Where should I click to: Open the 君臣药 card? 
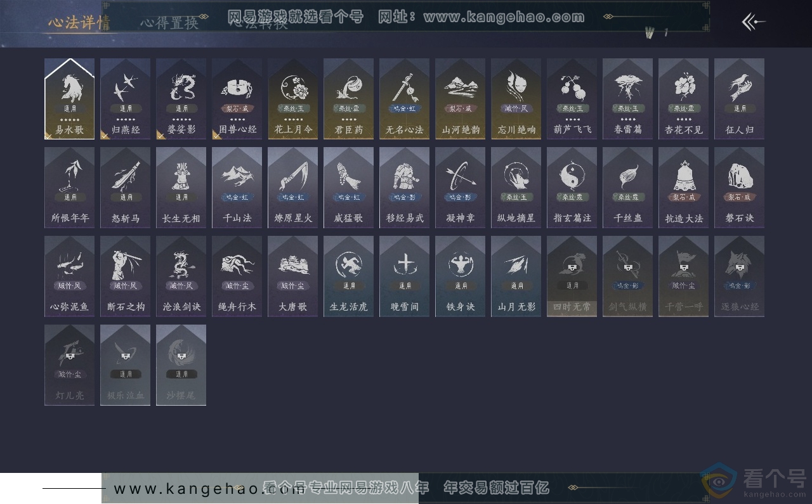[x=349, y=99]
